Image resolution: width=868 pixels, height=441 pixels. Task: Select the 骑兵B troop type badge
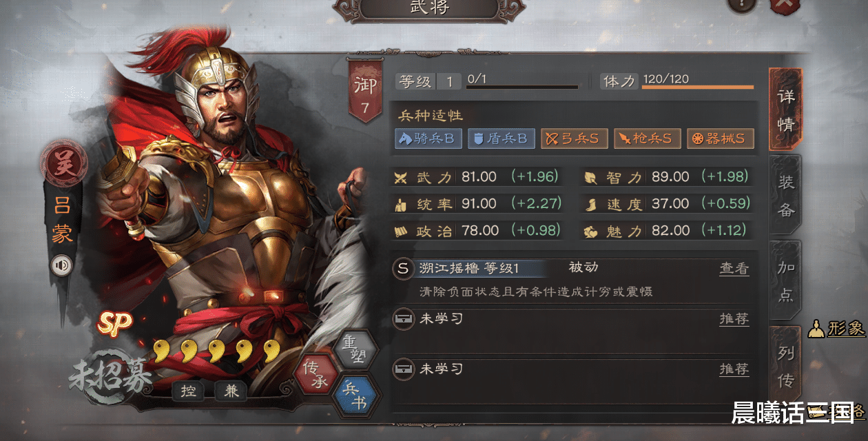click(428, 139)
